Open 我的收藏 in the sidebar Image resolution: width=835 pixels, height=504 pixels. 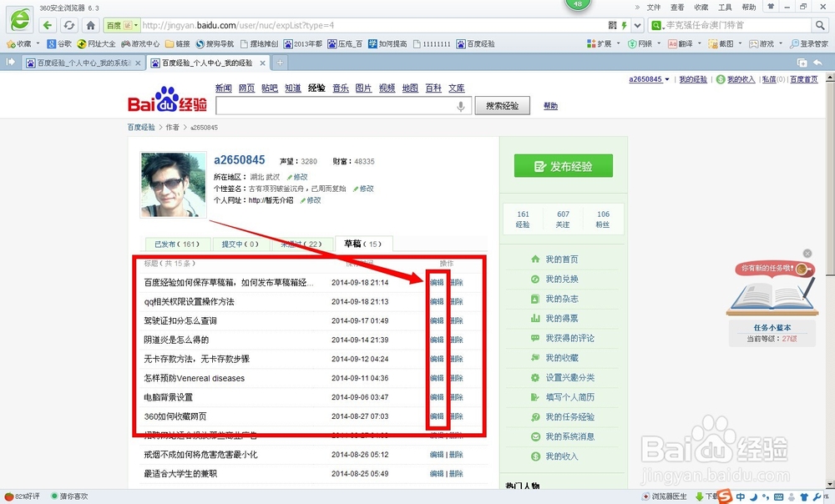(x=561, y=358)
